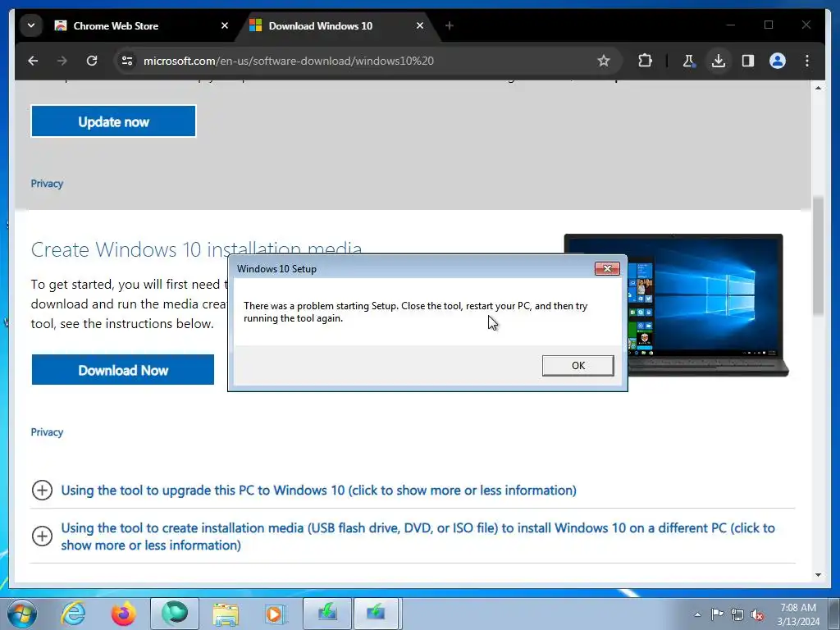Select the Download Windows 10 tab

[x=337, y=25]
